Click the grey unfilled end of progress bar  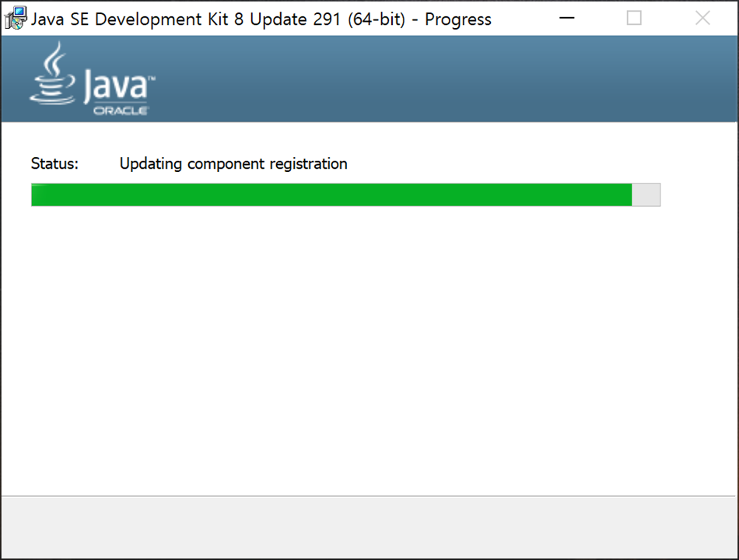[646, 194]
